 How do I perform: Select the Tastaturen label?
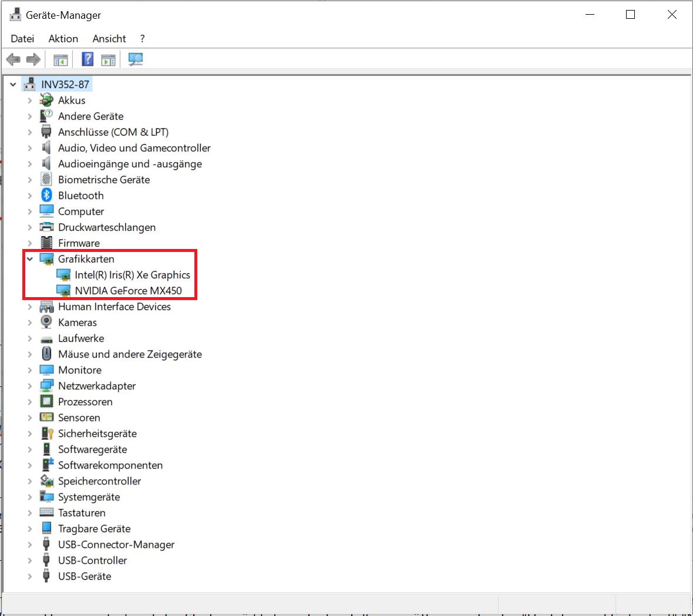point(82,513)
